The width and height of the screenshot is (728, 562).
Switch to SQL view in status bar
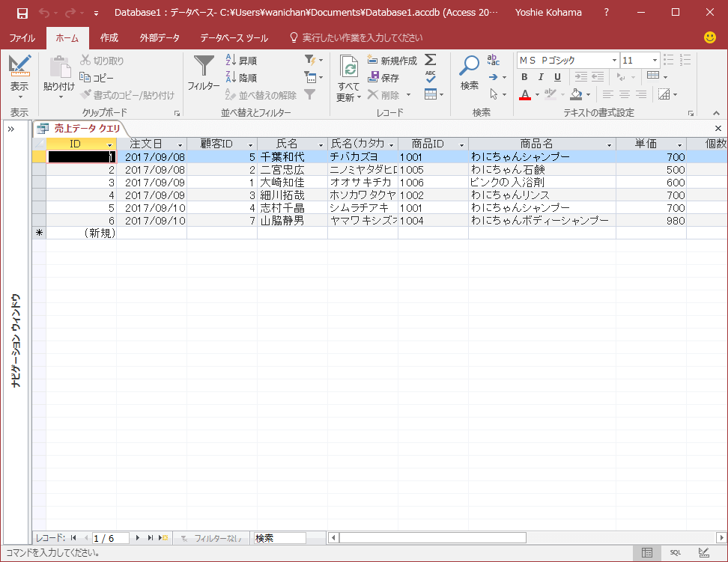tap(675, 553)
